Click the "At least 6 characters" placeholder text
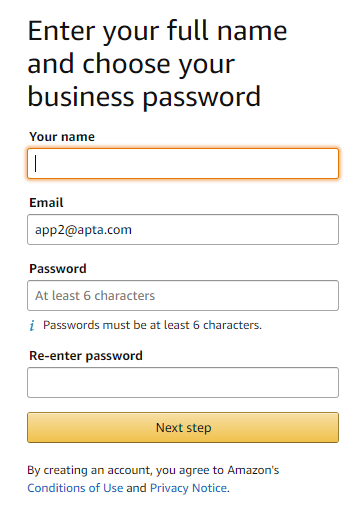The image size is (362, 515). point(95,296)
